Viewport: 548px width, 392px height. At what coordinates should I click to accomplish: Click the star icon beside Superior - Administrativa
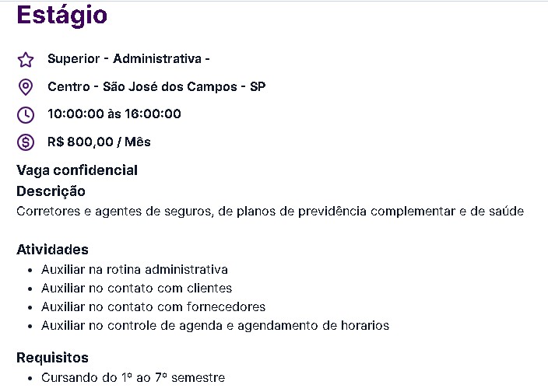[26, 59]
